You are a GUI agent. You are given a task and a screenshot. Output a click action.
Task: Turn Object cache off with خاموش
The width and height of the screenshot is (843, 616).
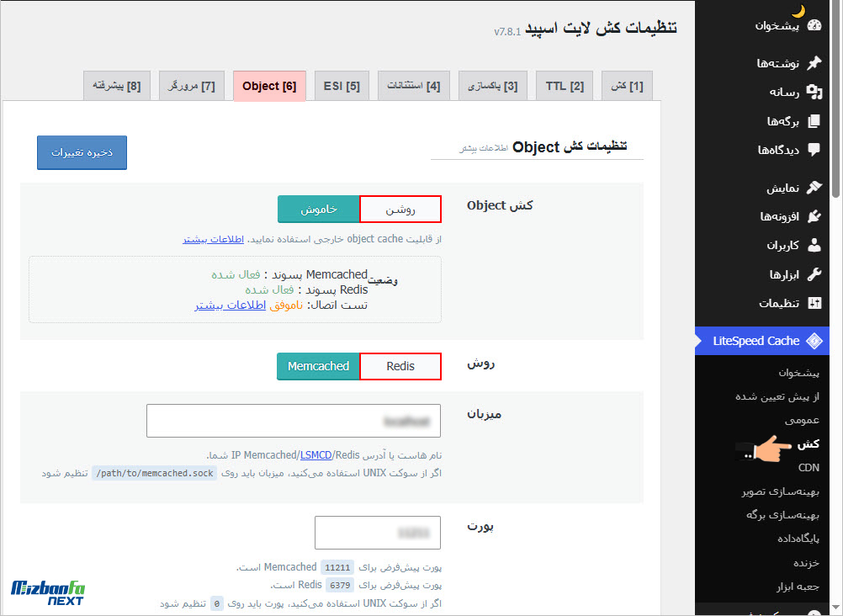pyautogui.click(x=318, y=210)
